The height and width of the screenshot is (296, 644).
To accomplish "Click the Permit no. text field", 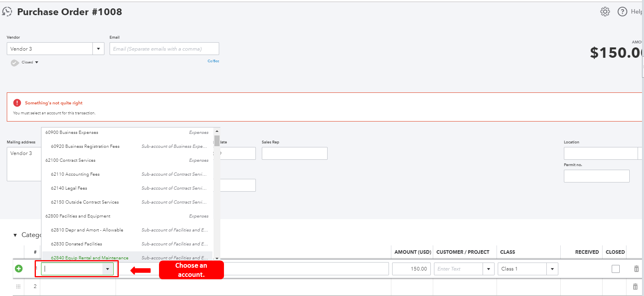I will (x=596, y=176).
